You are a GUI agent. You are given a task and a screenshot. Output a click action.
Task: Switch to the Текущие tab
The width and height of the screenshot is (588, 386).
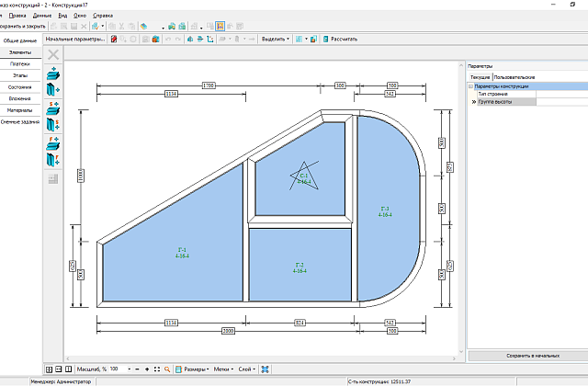tap(480, 77)
